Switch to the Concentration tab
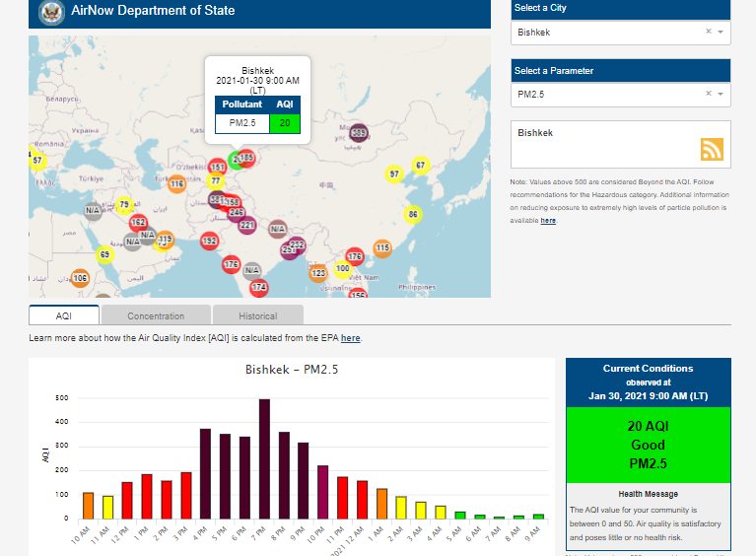756x556 pixels. tap(156, 316)
